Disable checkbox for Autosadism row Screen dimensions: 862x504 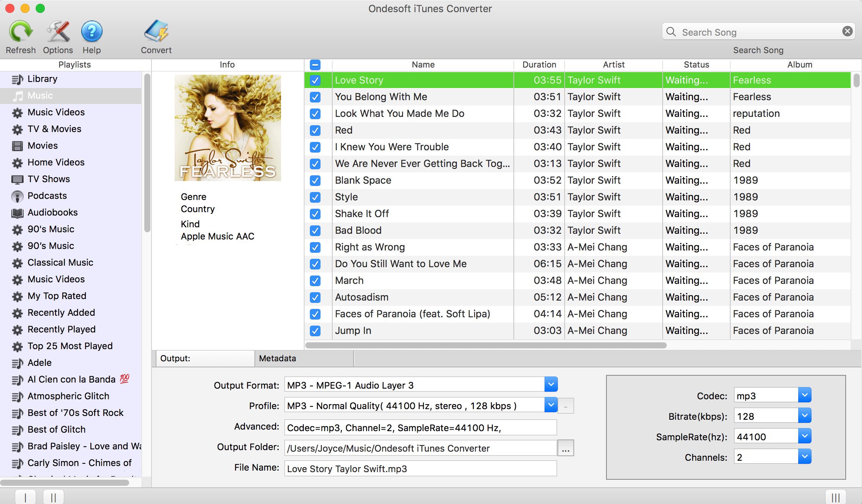click(x=314, y=296)
